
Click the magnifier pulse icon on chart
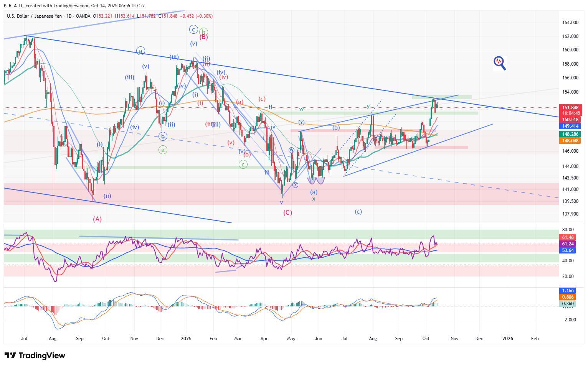tap(499, 63)
